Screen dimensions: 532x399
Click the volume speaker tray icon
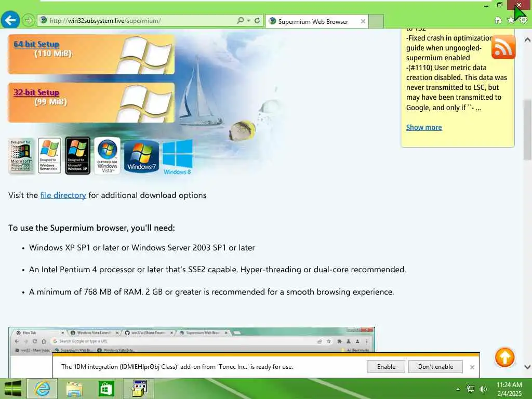pos(483,389)
